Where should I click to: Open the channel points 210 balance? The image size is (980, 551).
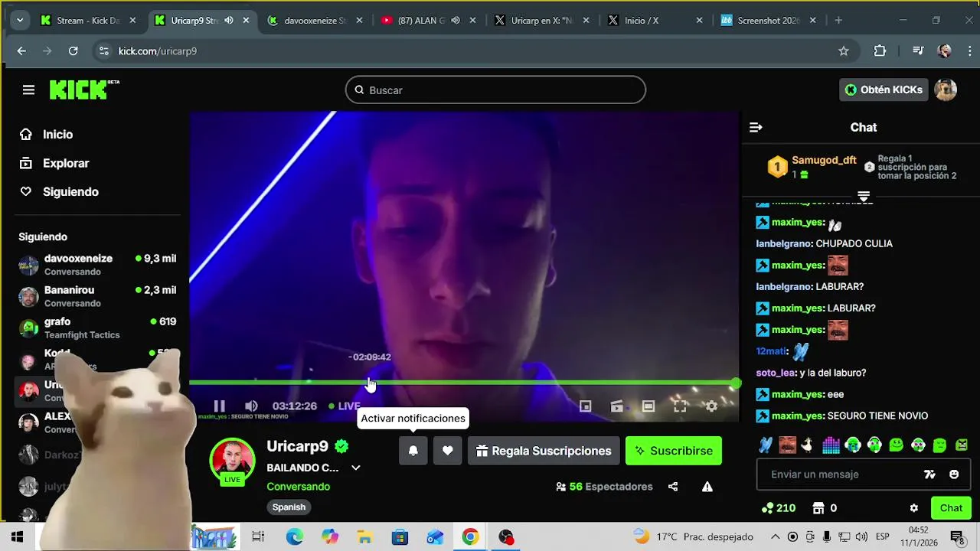[779, 508]
